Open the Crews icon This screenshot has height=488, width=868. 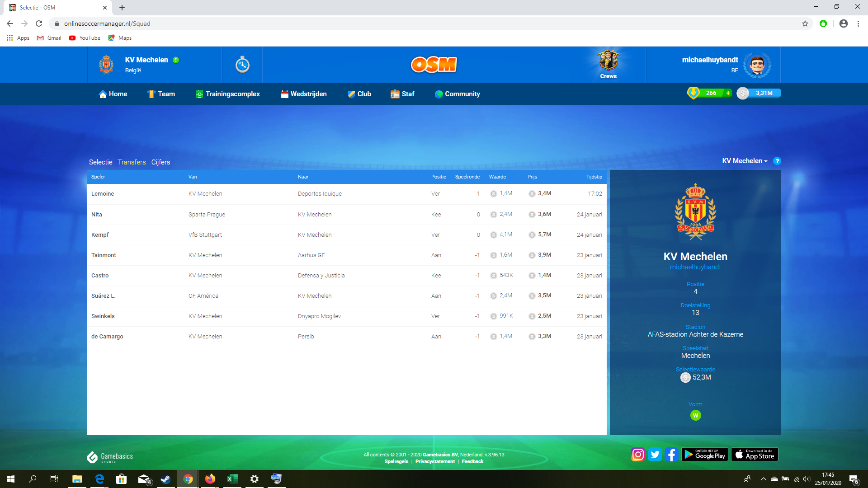pyautogui.click(x=608, y=64)
